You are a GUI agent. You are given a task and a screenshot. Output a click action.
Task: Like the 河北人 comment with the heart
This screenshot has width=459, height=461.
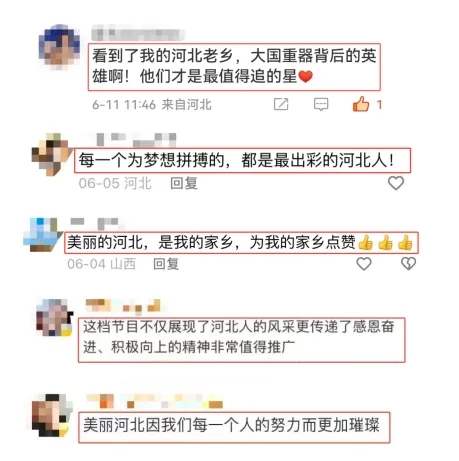click(x=396, y=183)
